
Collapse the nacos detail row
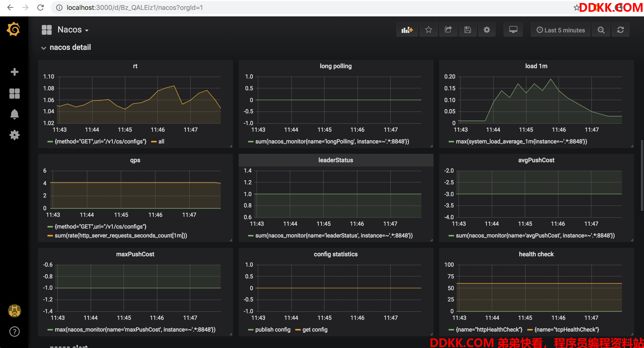[x=66, y=47]
